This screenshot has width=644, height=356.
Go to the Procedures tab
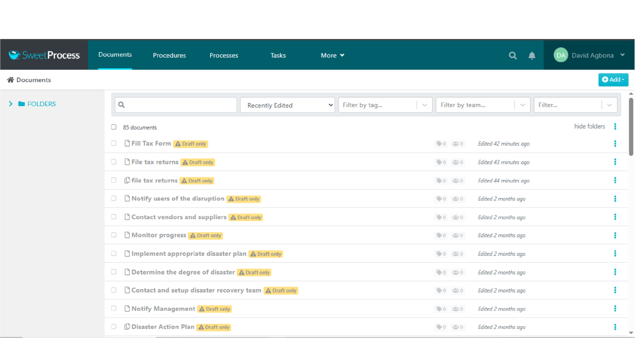pyautogui.click(x=169, y=55)
